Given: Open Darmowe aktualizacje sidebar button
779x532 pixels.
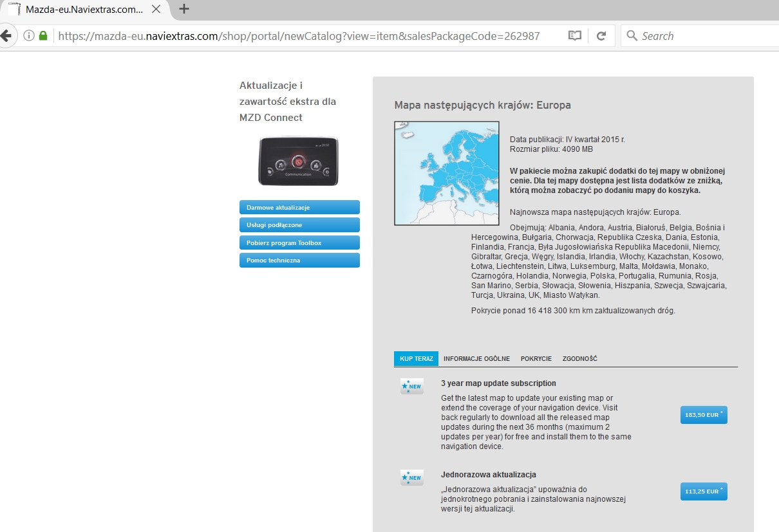Looking at the screenshot, I should pyautogui.click(x=299, y=207).
